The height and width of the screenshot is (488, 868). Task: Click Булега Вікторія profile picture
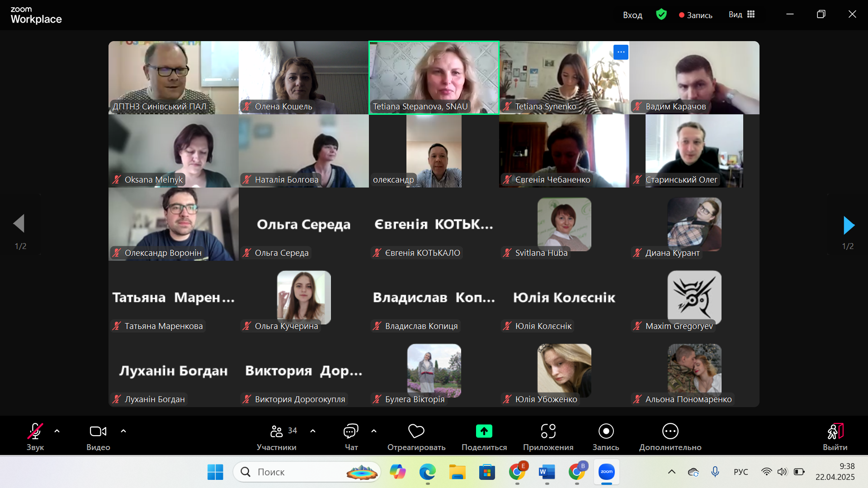tap(434, 371)
